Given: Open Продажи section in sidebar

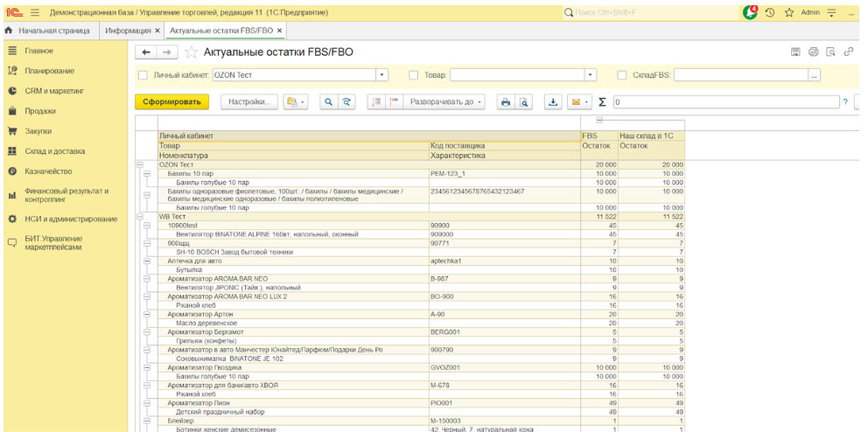Looking at the screenshot, I should pos(40,111).
